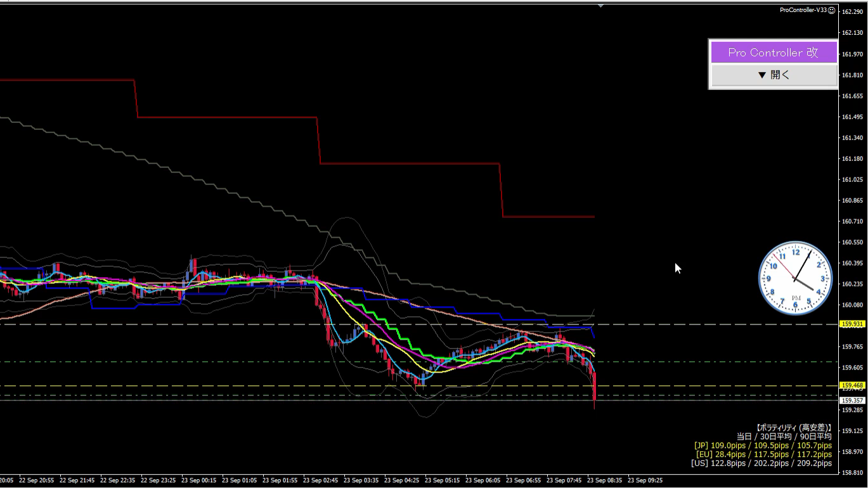Click 162.290 on the price scale
This screenshot has height=488, width=868.
(852, 11)
